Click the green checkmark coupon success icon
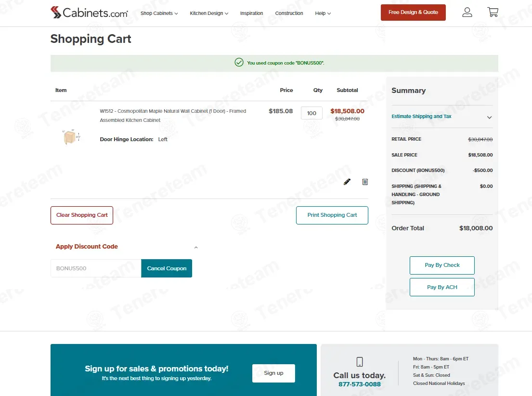 pos(239,63)
